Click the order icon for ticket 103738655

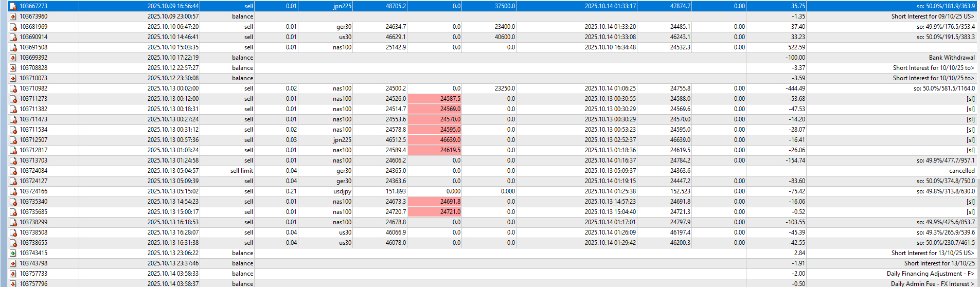pos(13,243)
